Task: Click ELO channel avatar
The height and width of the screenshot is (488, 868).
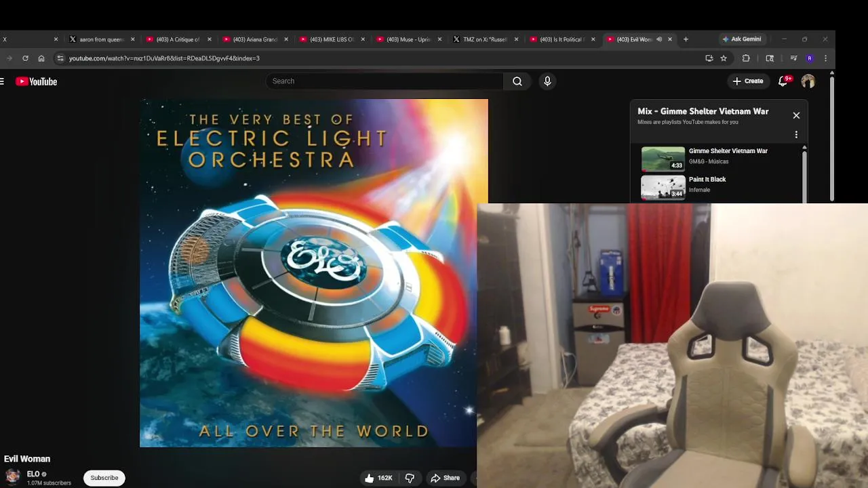Action: coord(13,476)
